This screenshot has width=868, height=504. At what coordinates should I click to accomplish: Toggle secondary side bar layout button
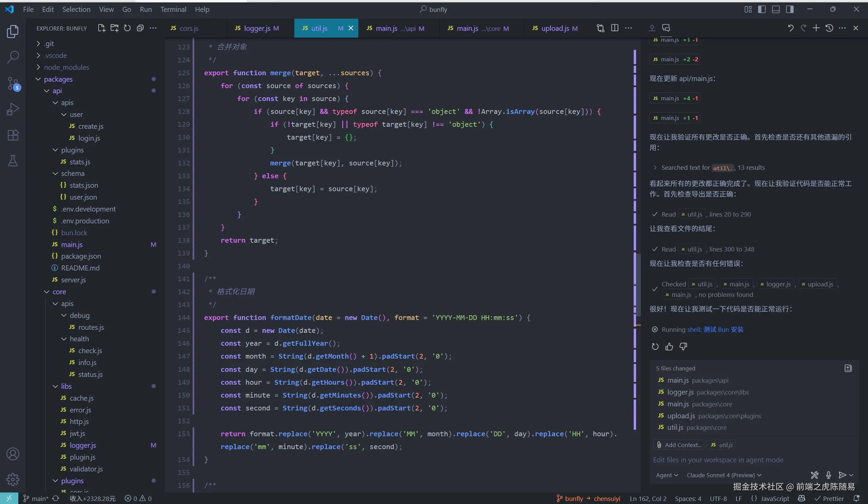click(790, 9)
